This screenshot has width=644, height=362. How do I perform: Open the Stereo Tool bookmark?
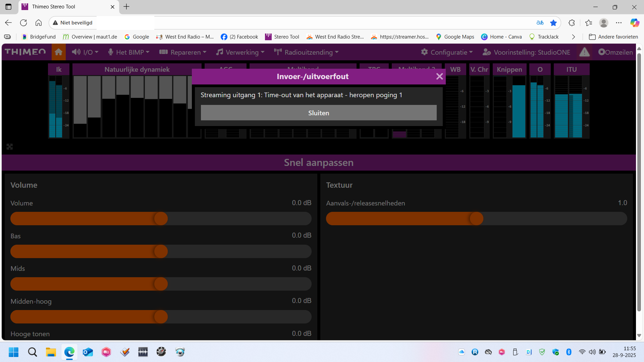point(282,37)
